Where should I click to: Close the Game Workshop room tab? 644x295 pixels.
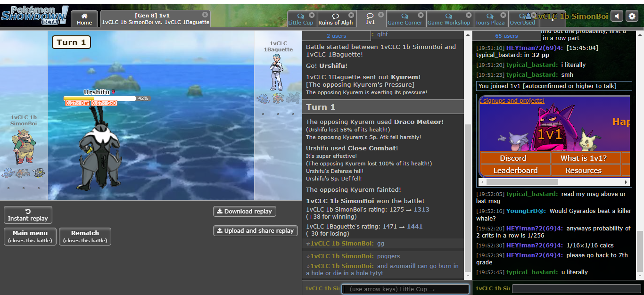[468, 15]
